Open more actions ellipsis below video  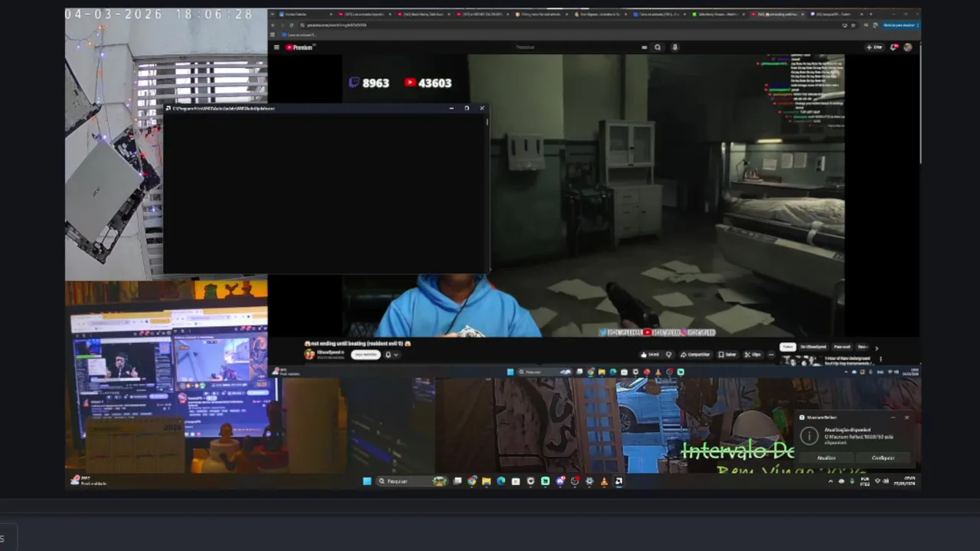click(x=772, y=354)
